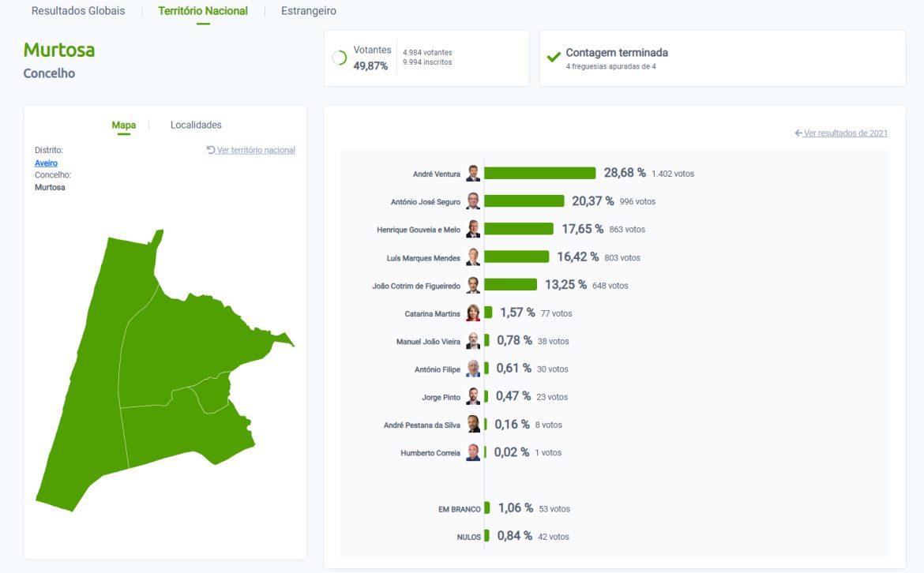Viewport: 924px width, 573px height.
Task: Click João Cotrim de Figueiredo's photo
Action: [x=473, y=286]
